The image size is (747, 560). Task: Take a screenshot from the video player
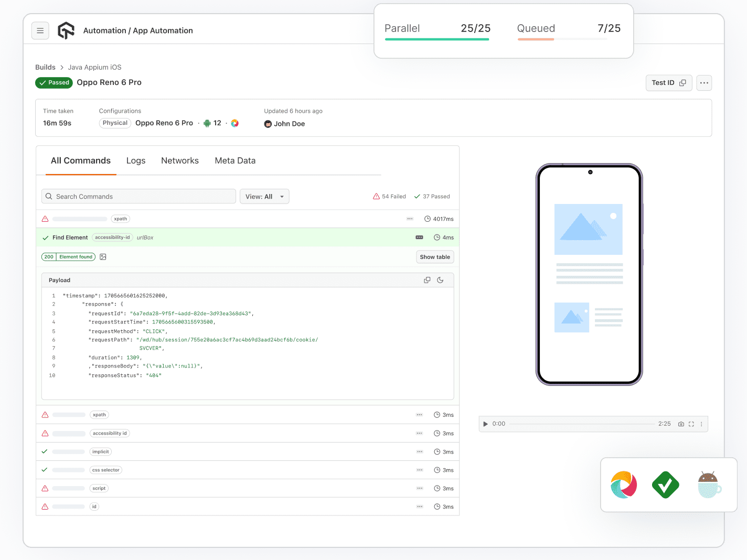(681, 424)
